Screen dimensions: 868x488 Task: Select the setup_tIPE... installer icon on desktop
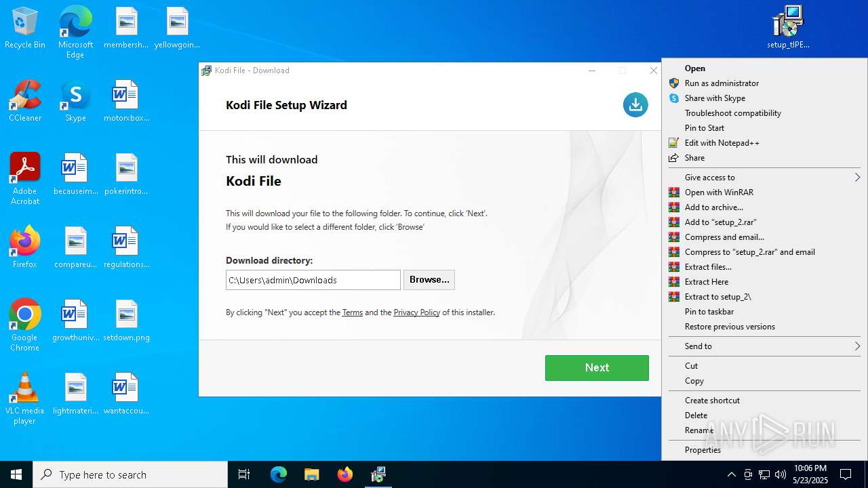pyautogui.click(x=788, y=28)
